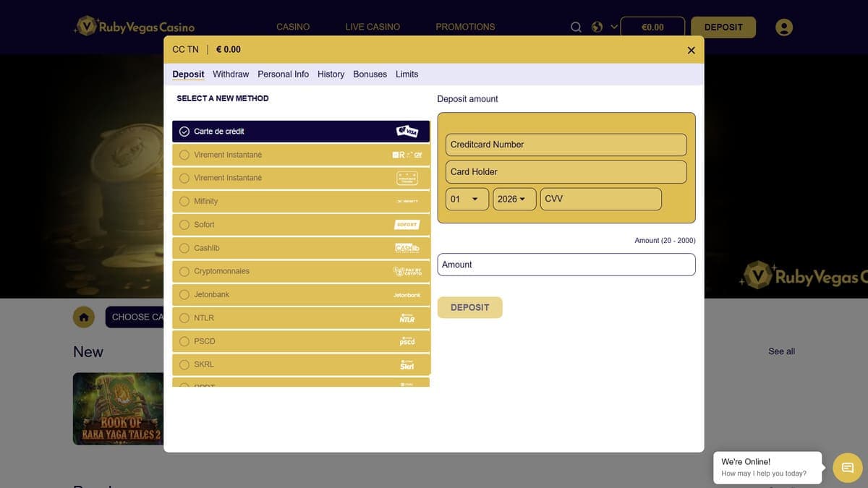Open the user account avatar icon
868x488 pixels.
[x=783, y=27]
